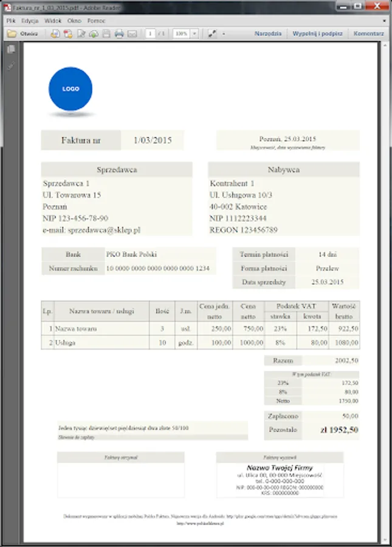Click the remaining amount zł 1952,50
392x547 pixels.
click(339, 430)
